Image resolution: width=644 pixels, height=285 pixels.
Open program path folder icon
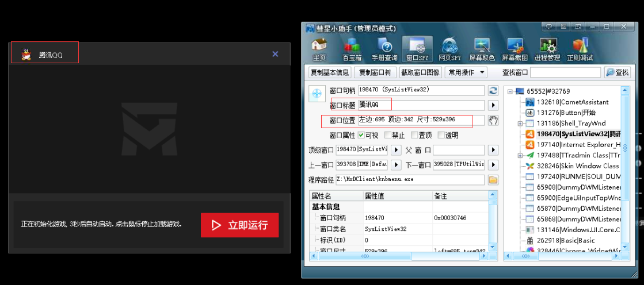pos(493,180)
